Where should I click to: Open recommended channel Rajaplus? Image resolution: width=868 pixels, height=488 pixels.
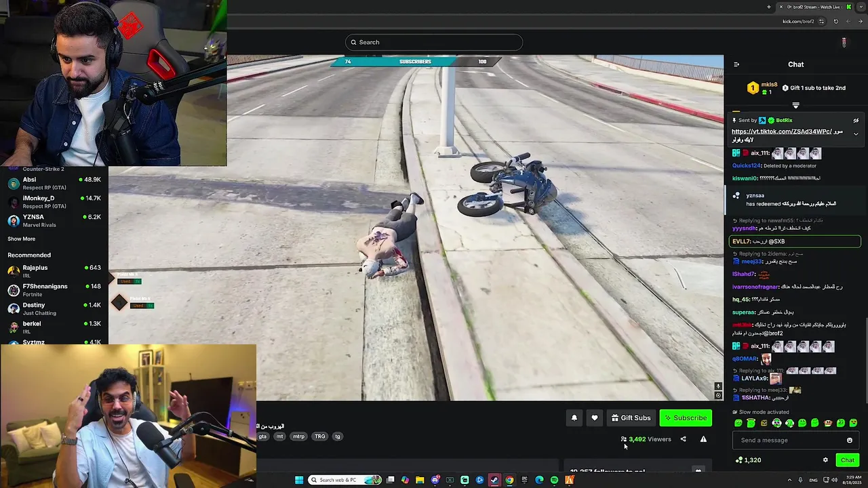click(54, 271)
